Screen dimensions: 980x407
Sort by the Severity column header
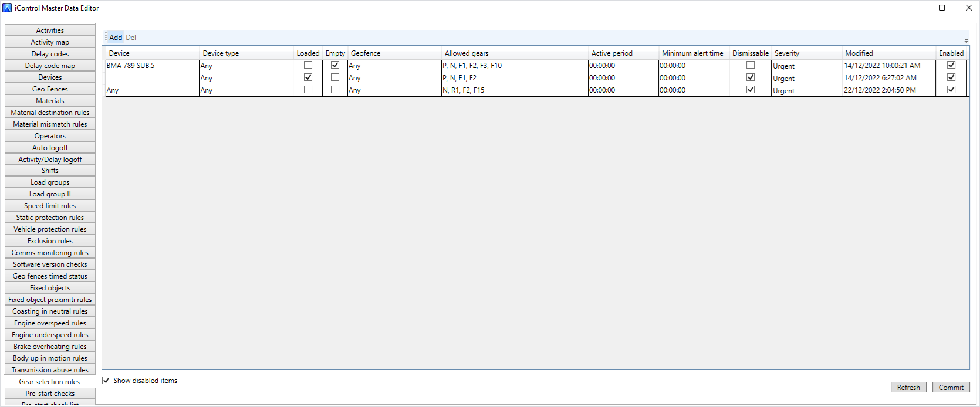click(x=806, y=53)
